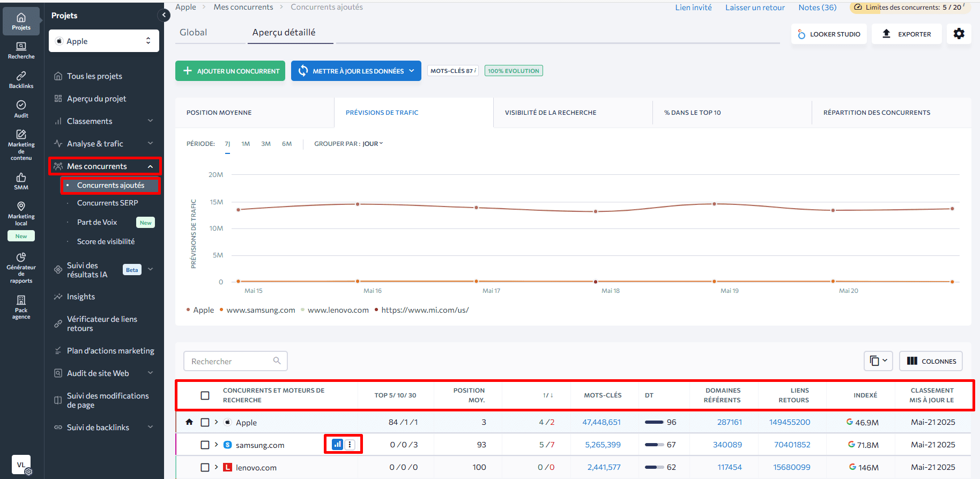Check the samsung.com row checkbox
The image size is (980, 479).
click(x=205, y=445)
